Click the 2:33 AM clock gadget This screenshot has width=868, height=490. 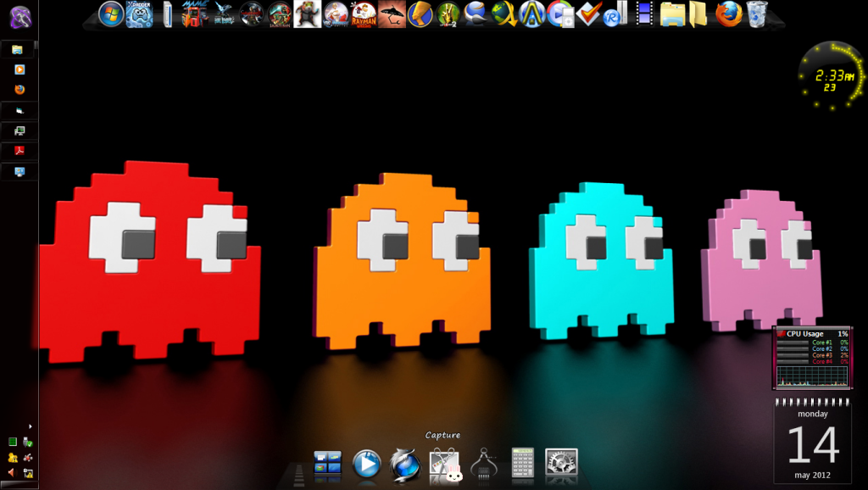[x=831, y=75]
